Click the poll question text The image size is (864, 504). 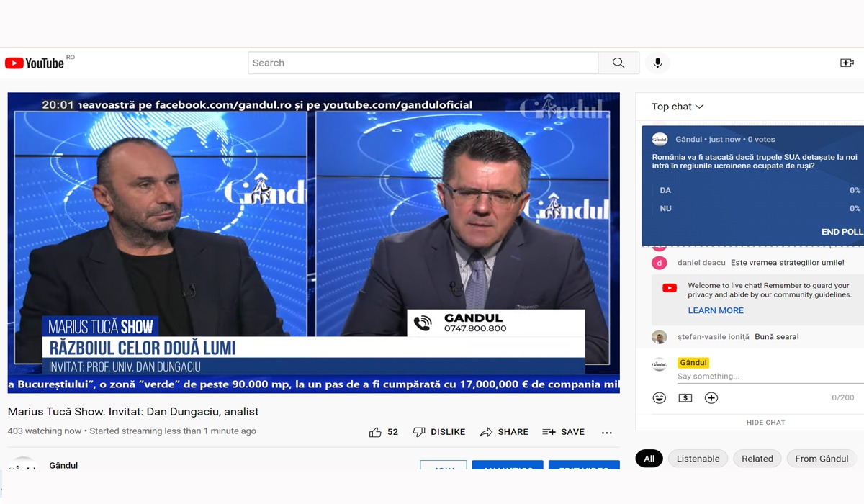pyautogui.click(x=755, y=161)
